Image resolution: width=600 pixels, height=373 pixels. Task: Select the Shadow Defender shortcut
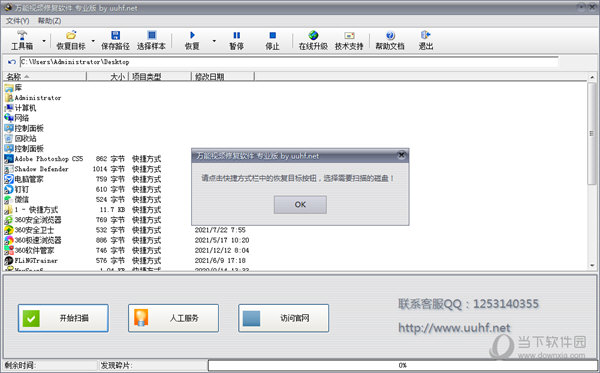pyautogui.click(x=37, y=169)
